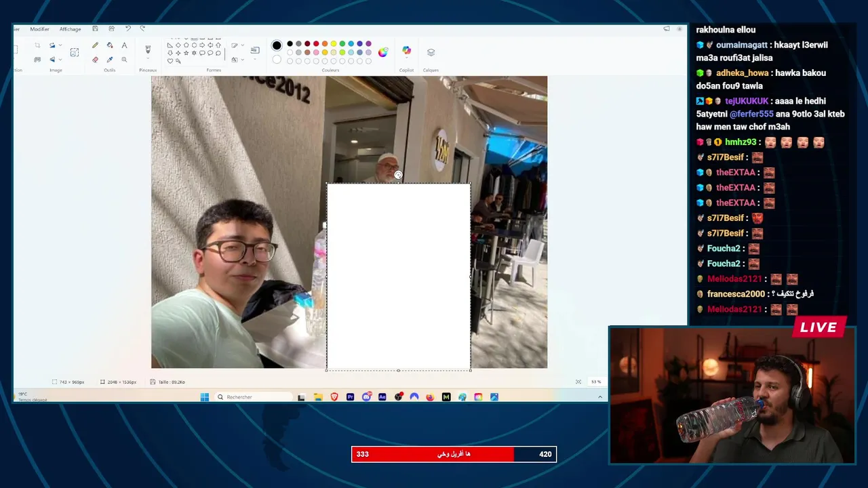Open the Modifier menu
868x488 pixels.
39,29
